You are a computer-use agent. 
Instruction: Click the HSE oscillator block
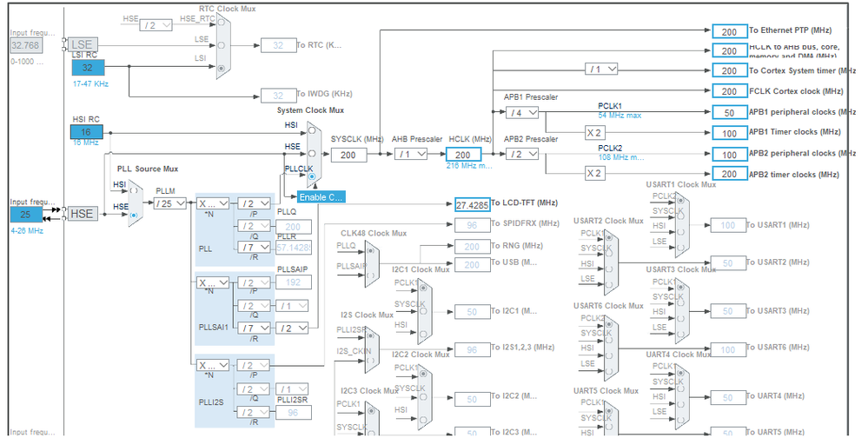(x=82, y=214)
